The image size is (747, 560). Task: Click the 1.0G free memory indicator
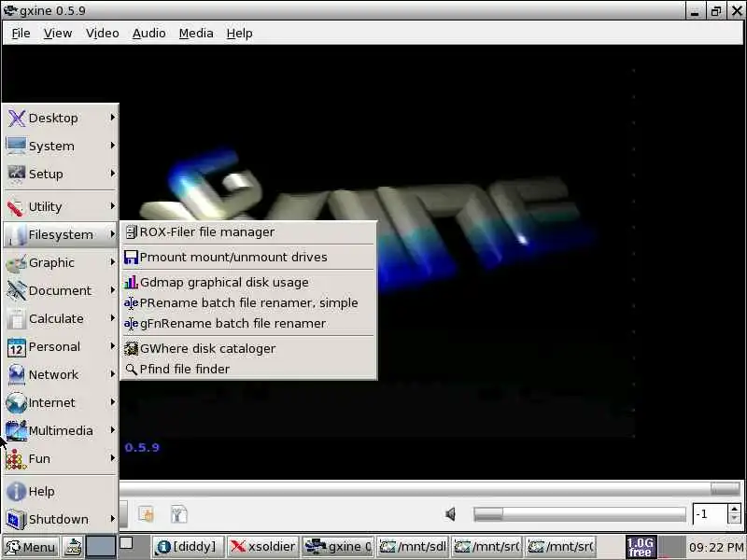(641, 547)
